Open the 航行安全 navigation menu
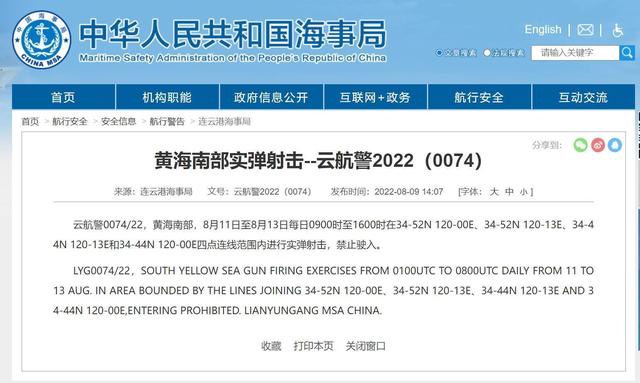 click(479, 97)
